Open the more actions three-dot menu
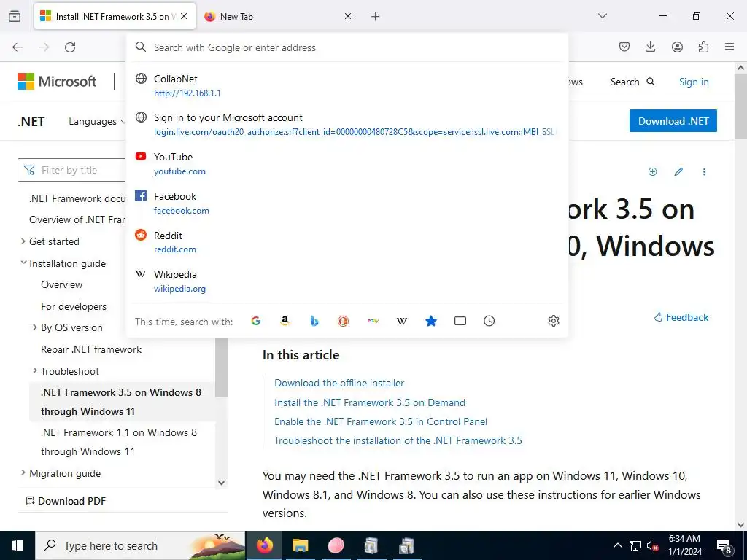The image size is (747, 560). (704, 172)
